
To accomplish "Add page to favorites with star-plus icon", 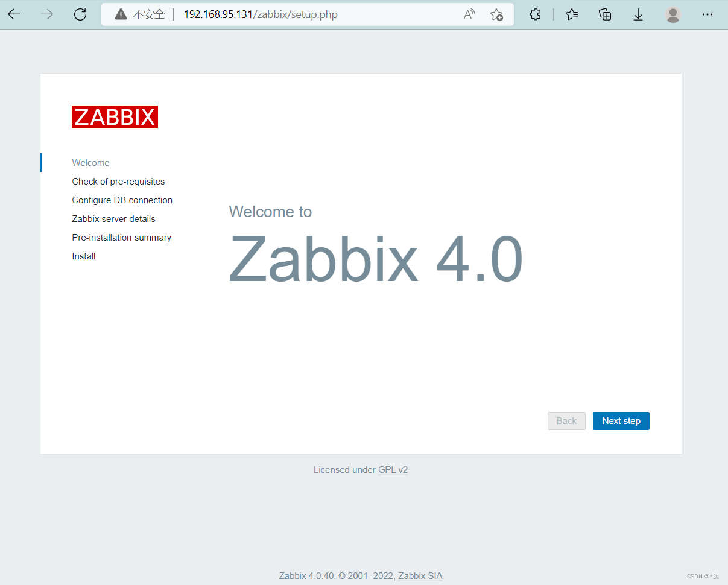I will (496, 14).
